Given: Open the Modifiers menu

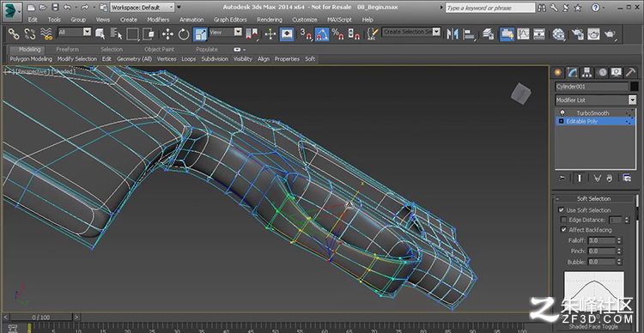Looking at the screenshot, I should pyautogui.click(x=158, y=19).
